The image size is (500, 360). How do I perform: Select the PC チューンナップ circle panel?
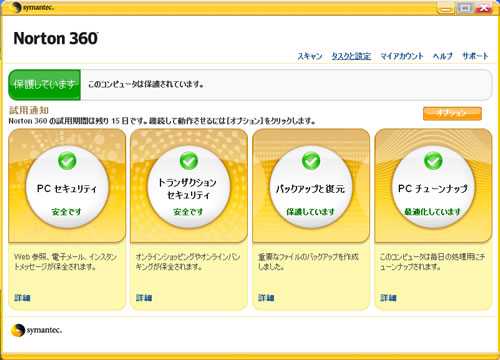pyautogui.click(x=433, y=187)
